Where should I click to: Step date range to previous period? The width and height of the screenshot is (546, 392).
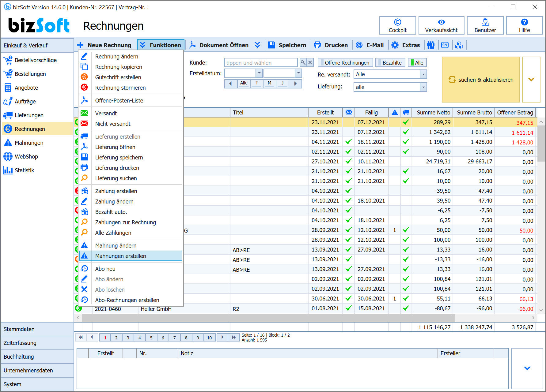231,83
